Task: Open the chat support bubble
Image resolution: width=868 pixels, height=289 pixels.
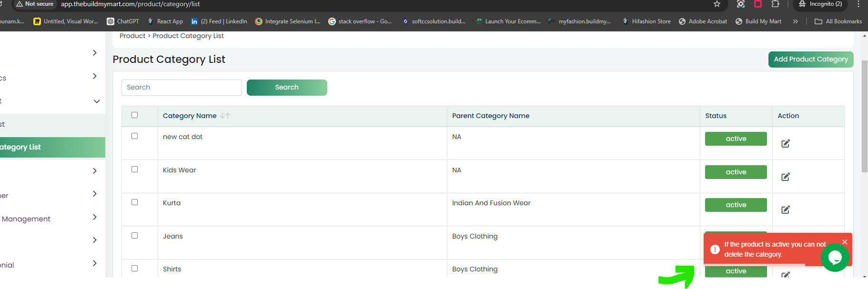Action: 835,258
